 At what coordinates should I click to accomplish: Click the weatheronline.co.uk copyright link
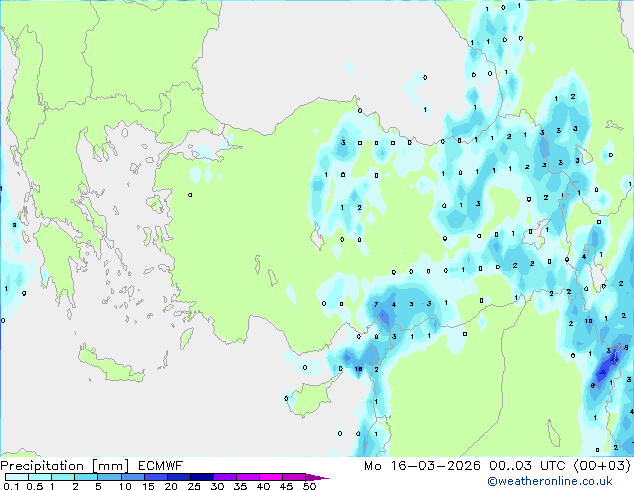550,481
